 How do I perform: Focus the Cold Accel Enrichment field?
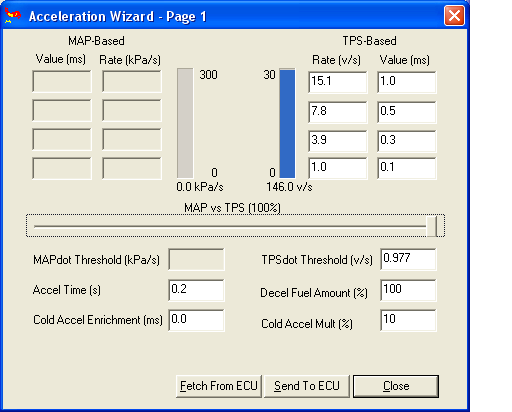click(x=196, y=320)
